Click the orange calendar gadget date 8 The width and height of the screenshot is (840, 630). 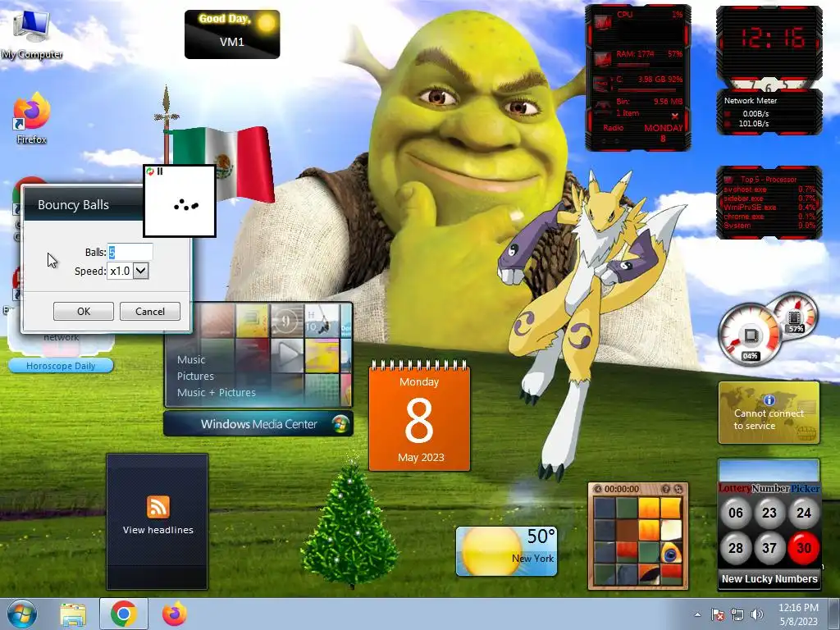tap(419, 422)
